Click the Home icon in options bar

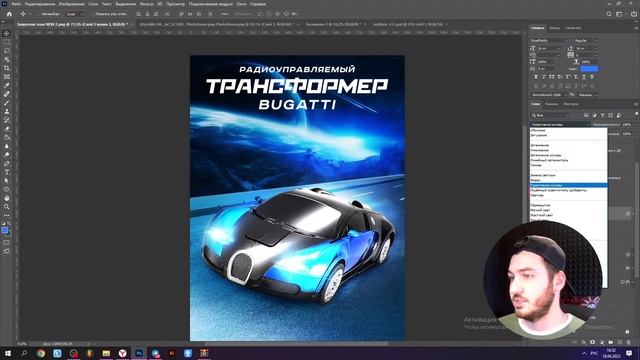pos(9,14)
